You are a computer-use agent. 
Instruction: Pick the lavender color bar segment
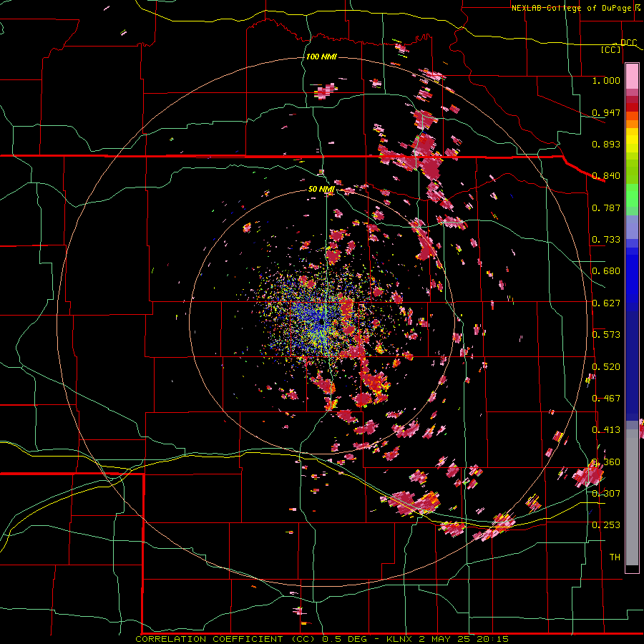(x=632, y=227)
